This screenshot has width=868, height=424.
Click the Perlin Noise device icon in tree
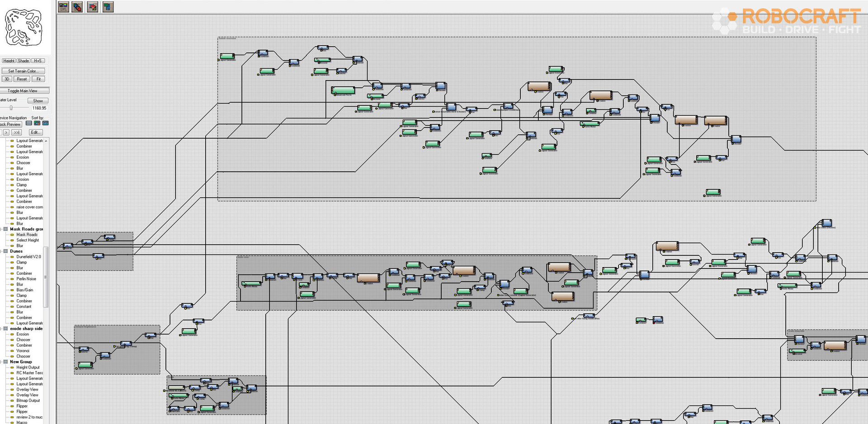pos(12,279)
